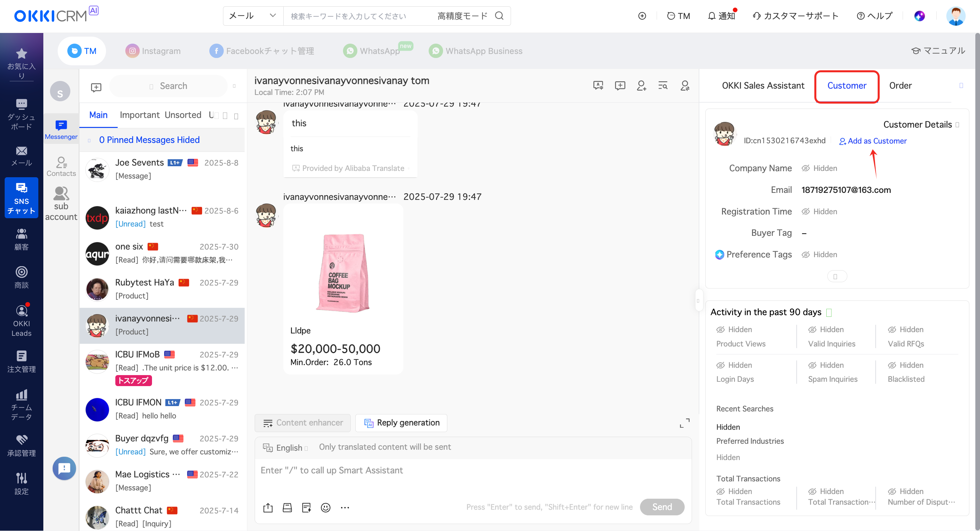Click the transfer contact icon in header
The image size is (980, 531).
pos(685,86)
